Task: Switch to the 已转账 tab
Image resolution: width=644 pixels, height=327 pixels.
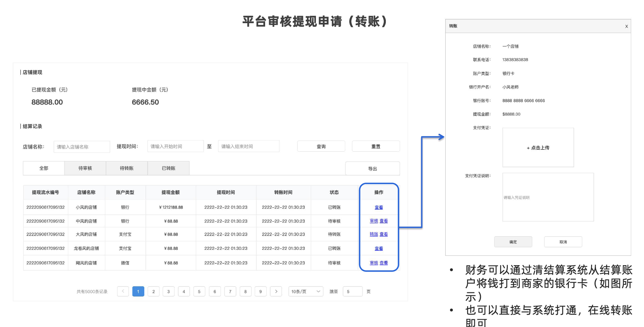Action: coord(169,168)
